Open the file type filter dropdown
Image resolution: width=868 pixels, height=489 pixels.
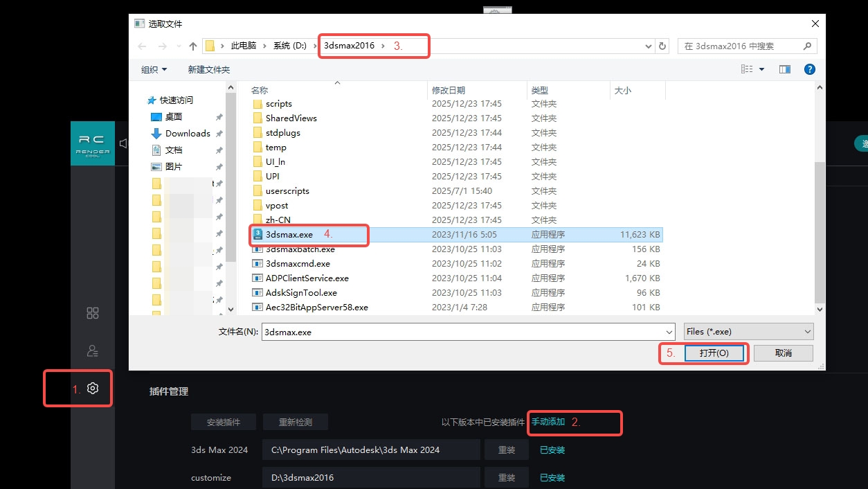(x=748, y=332)
